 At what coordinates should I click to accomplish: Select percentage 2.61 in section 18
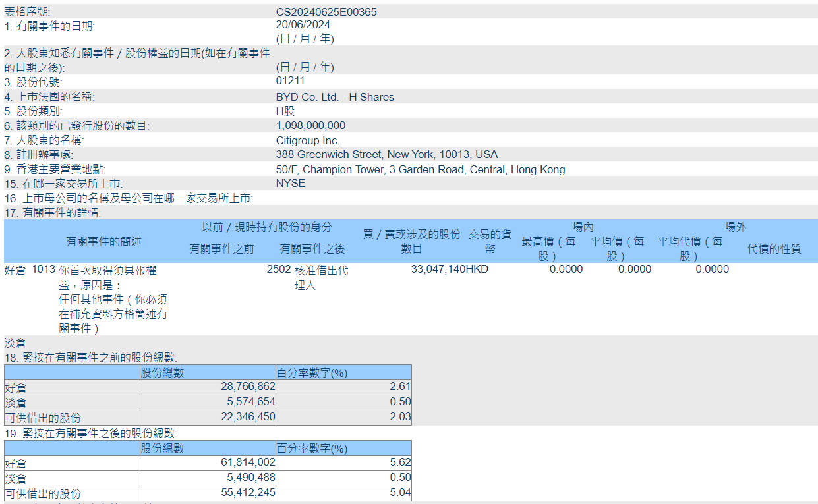(401, 387)
